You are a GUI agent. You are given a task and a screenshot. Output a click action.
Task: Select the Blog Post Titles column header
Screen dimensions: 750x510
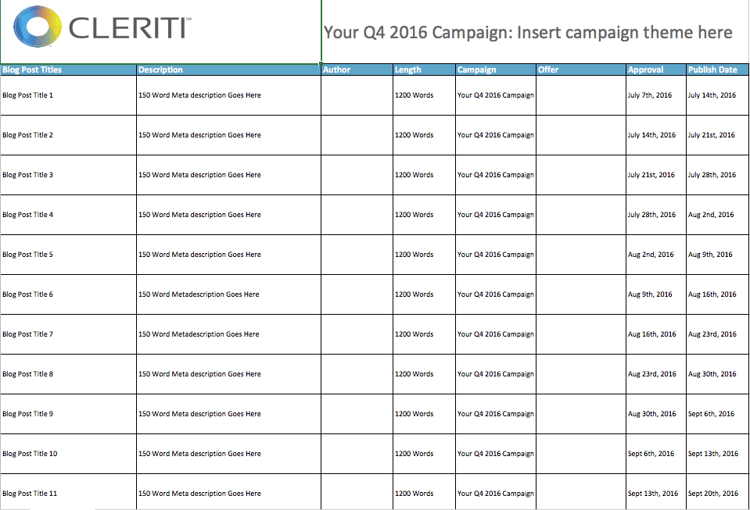pos(68,70)
